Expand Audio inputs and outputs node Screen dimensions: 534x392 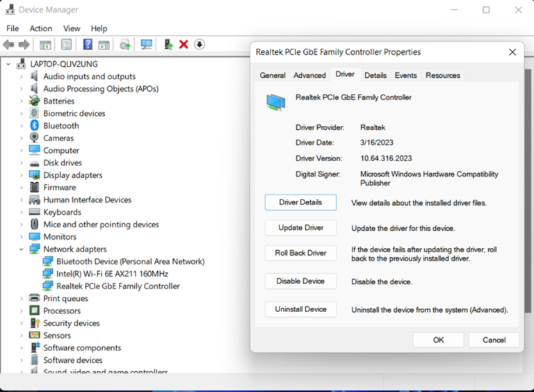[x=22, y=76]
